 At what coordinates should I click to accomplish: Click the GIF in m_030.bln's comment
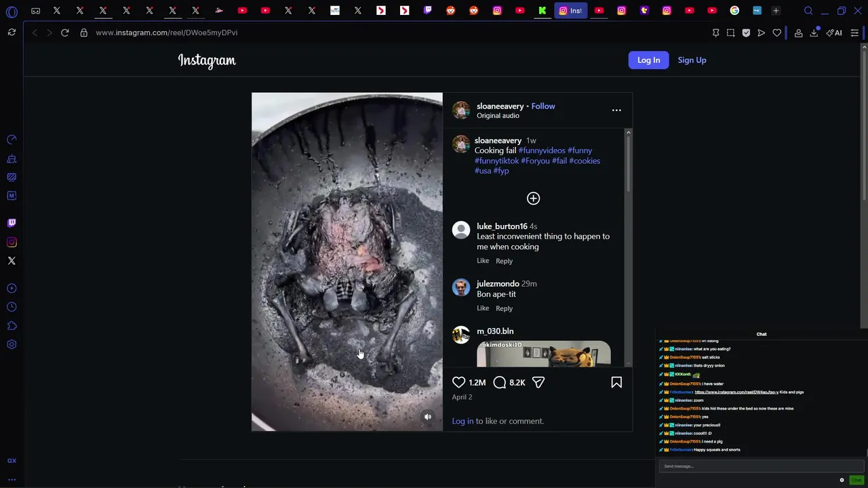(x=543, y=354)
